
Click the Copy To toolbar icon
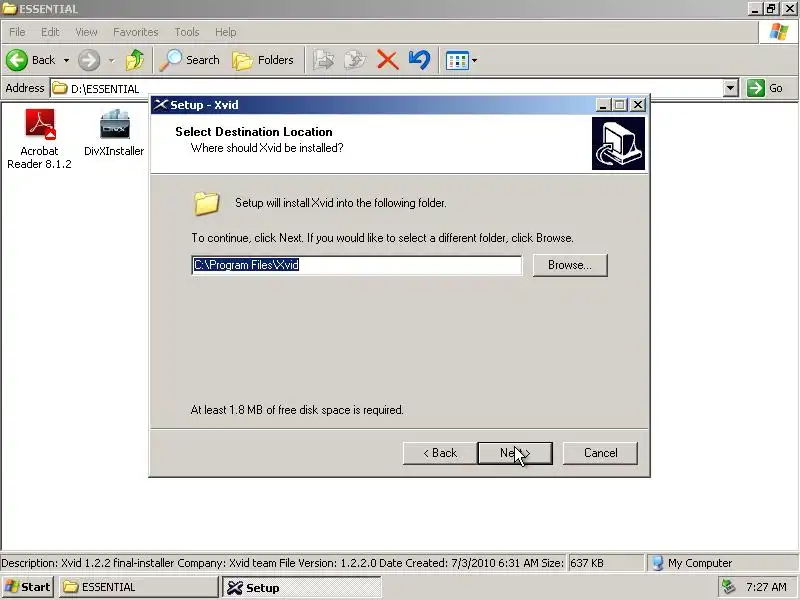pos(355,60)
